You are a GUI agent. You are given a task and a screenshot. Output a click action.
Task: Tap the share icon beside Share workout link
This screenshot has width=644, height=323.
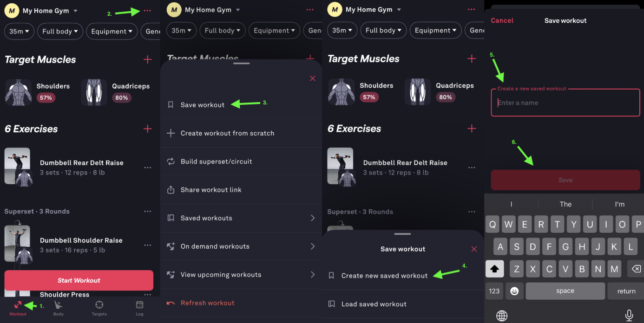(x=171, y=190)
